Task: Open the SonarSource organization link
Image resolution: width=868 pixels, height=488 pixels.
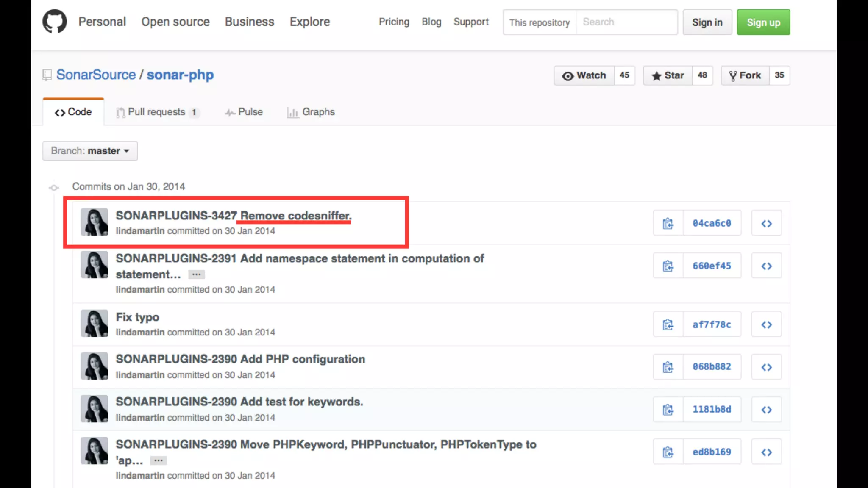Action: [x=96, y=75]
